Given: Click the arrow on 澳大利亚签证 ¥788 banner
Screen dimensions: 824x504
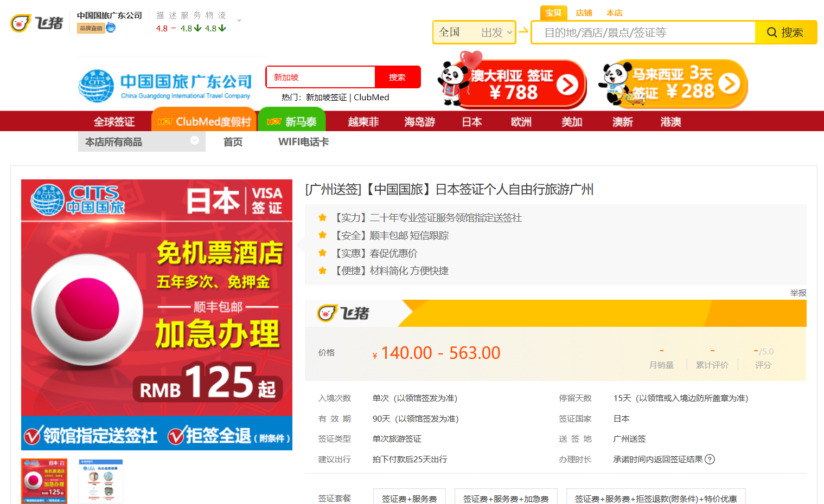Looking at the screenshot, I should 567,85.
